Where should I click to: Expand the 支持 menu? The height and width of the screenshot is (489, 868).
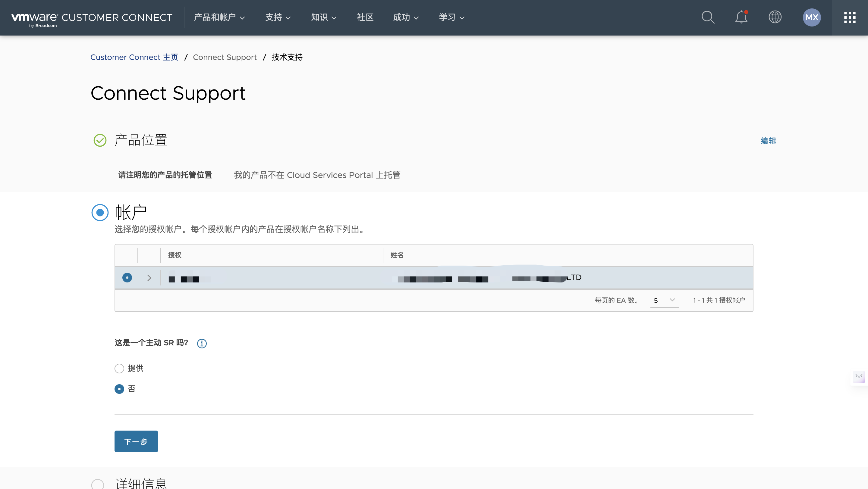[x=278, y=17]
